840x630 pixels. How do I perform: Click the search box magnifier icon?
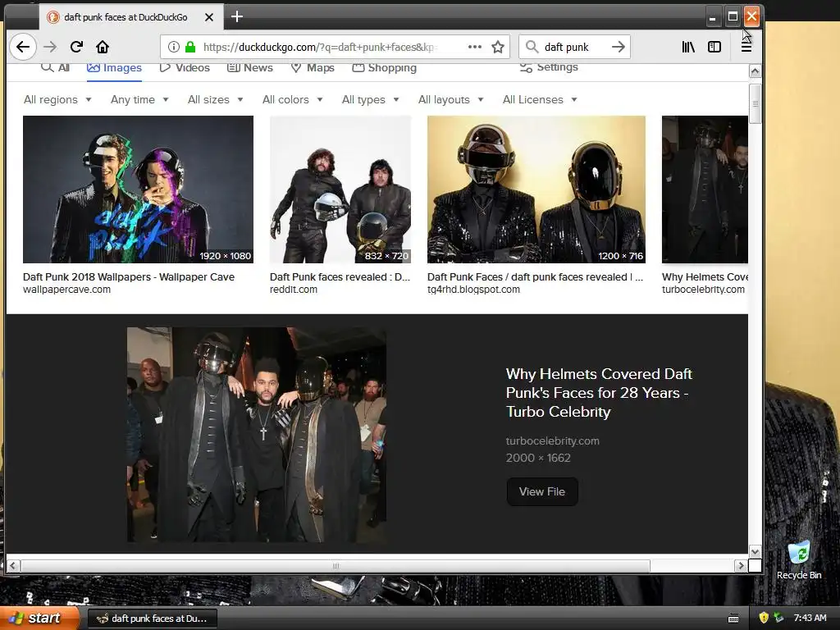[x=532, y=47]
